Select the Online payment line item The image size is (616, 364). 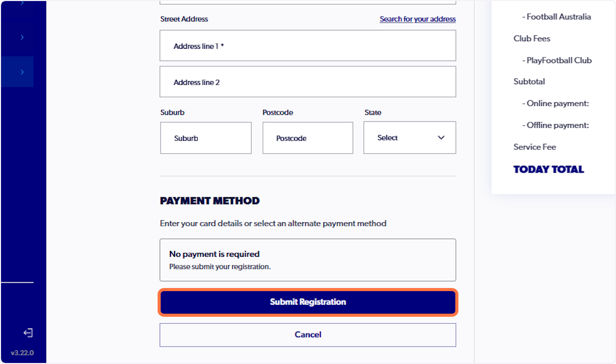pyautogui.click(x=555, y=103)
